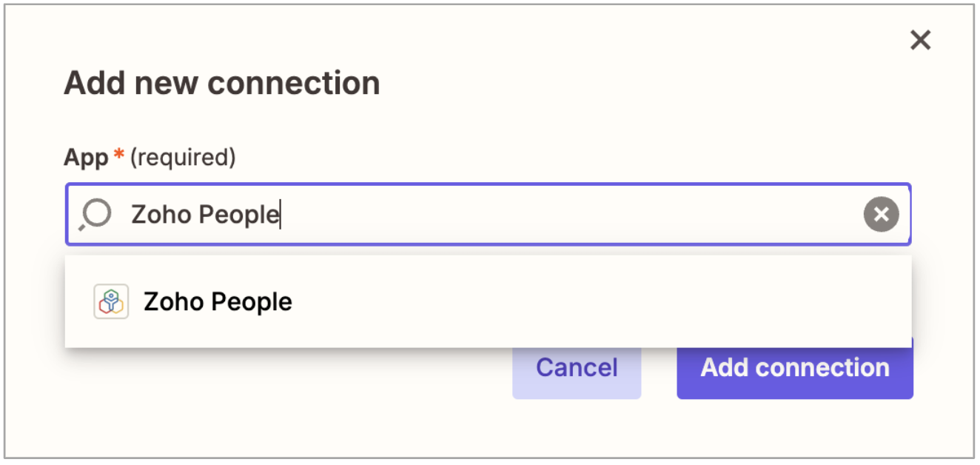This screenshot has width=980, height=465.
Task: Click inside the App search field
Action: 518,215
